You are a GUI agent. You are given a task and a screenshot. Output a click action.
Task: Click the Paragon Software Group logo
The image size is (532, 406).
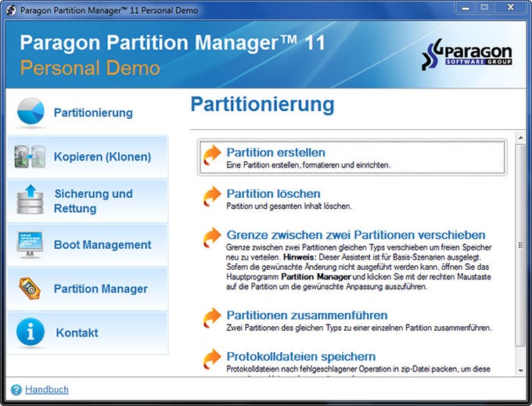click(x=466, y=54)
